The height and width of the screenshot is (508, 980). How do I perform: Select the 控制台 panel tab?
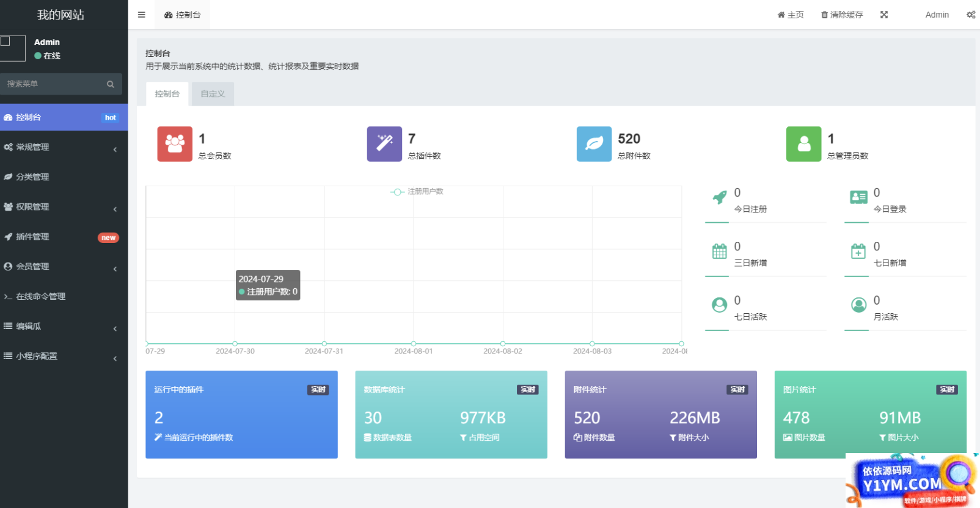[x=167, y=94]
